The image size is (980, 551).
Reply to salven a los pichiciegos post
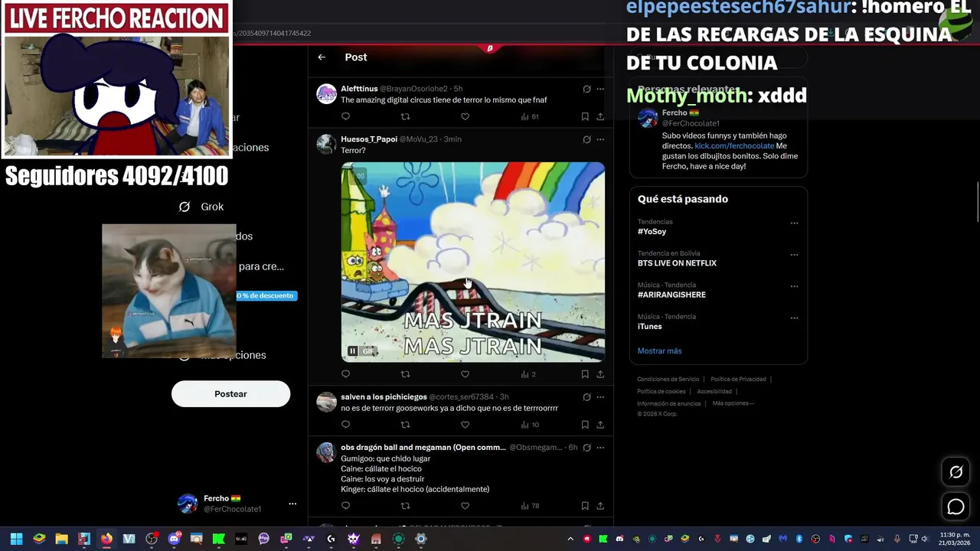(x=345, y=425)
